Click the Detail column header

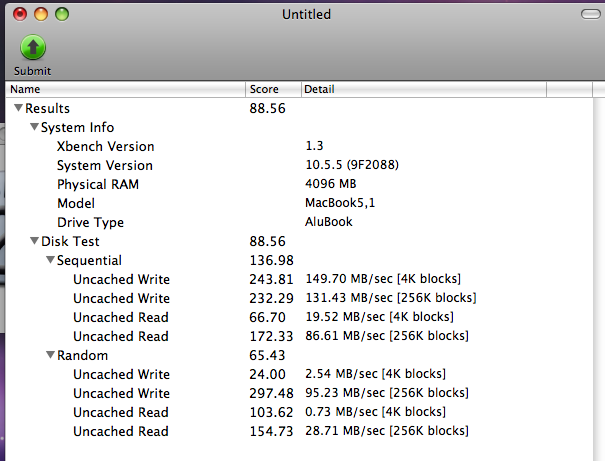pos(424,89)
